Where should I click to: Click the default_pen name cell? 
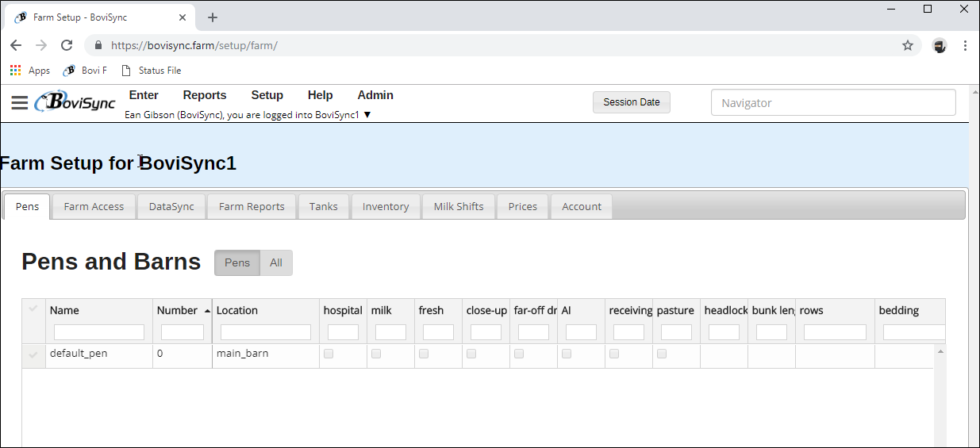pyautogui.click(x=99, y=355)
